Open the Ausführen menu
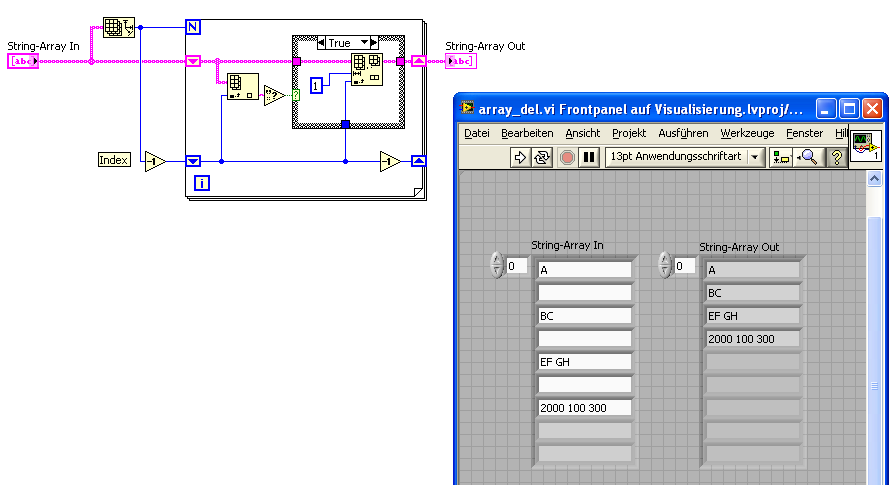Viewport: 895px width, 485px height. pos(683,134)
